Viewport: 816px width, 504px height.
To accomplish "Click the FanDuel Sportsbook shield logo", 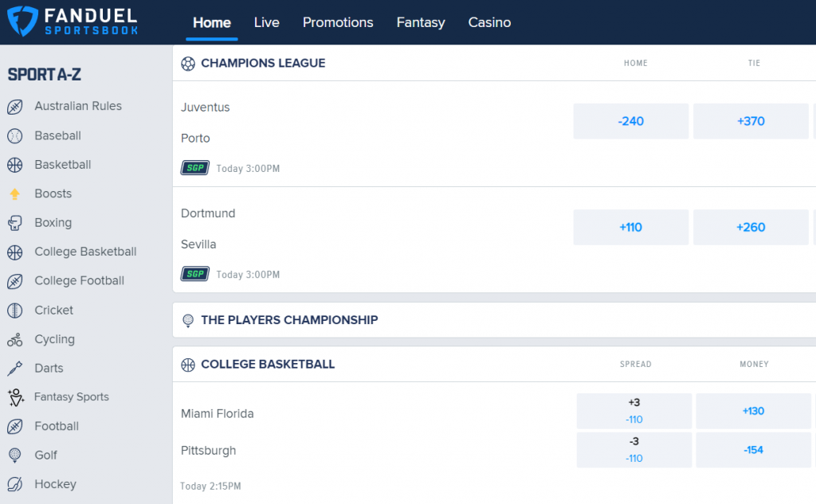I will pos(22,21).
